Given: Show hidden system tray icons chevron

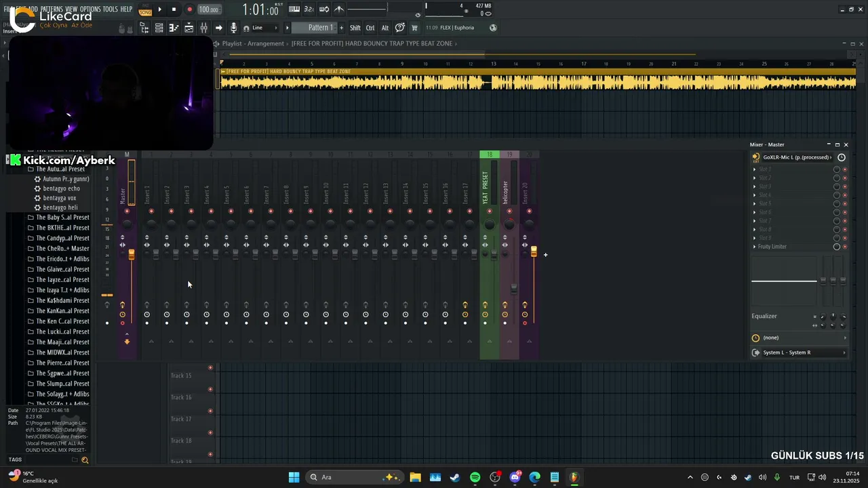Looking at the screenshot, I should [690, 477].
